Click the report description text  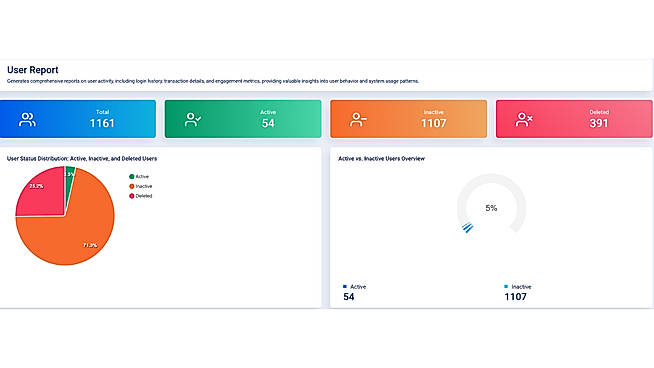(x=213, y=81)
